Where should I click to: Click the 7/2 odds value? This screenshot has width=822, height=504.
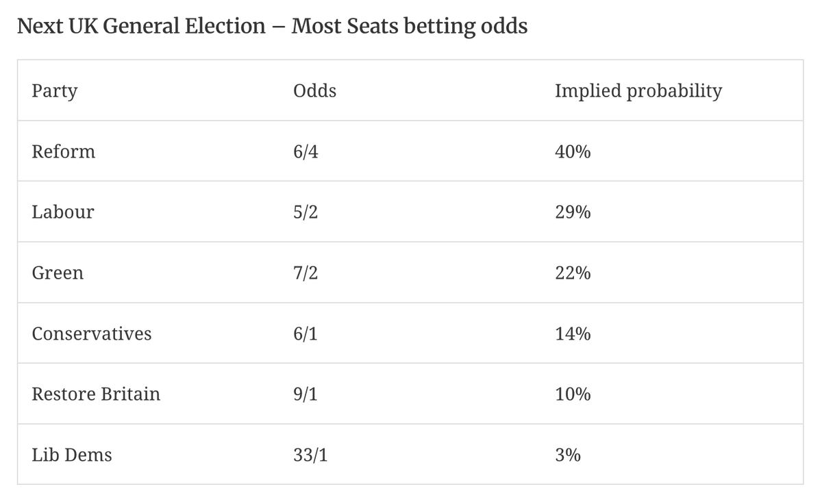point(306,273)
